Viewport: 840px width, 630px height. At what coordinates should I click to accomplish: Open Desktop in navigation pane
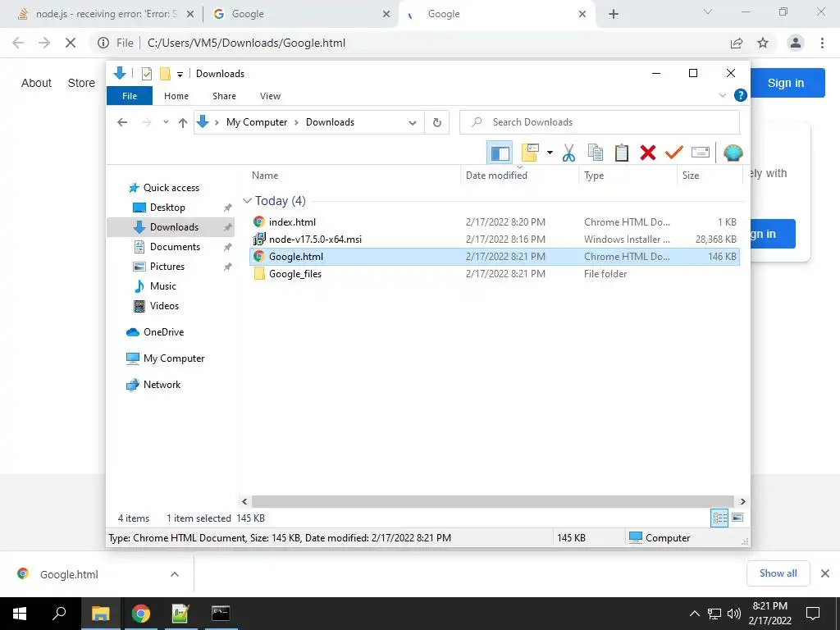167,208
